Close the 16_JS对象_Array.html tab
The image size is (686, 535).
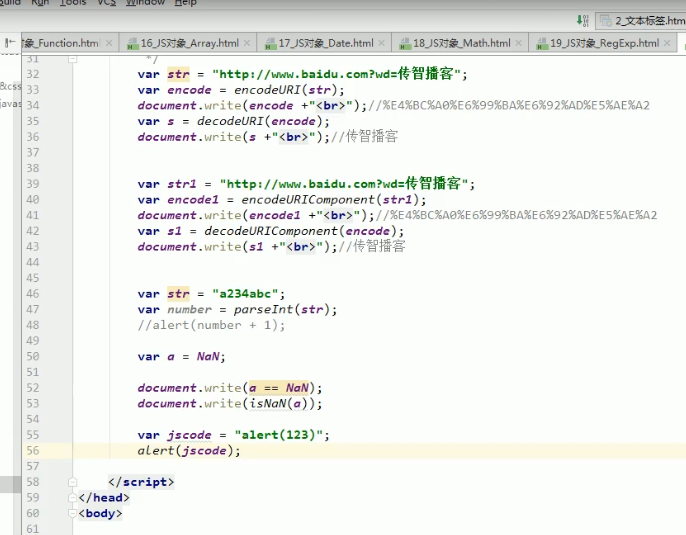coord(247,43)
